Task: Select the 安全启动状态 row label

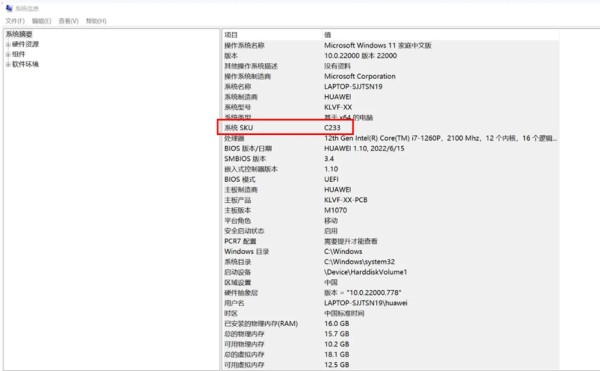Action: pos(244,231)
